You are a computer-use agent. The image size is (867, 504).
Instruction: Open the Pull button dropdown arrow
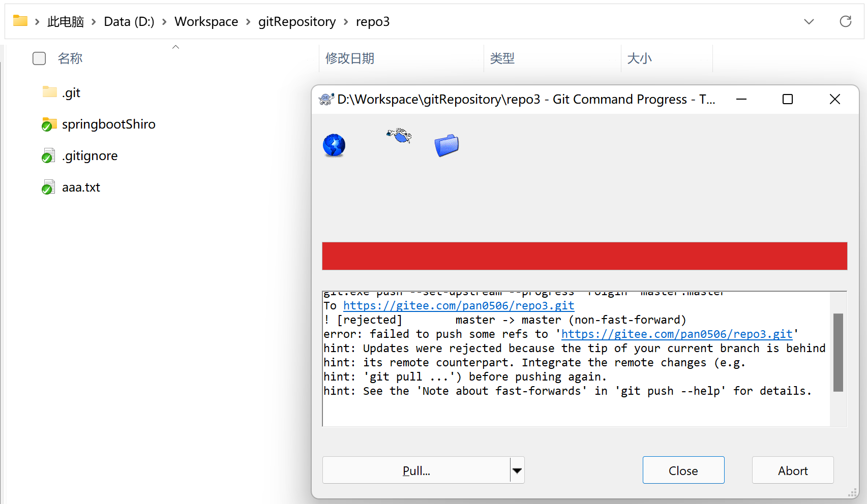(517, 470)
